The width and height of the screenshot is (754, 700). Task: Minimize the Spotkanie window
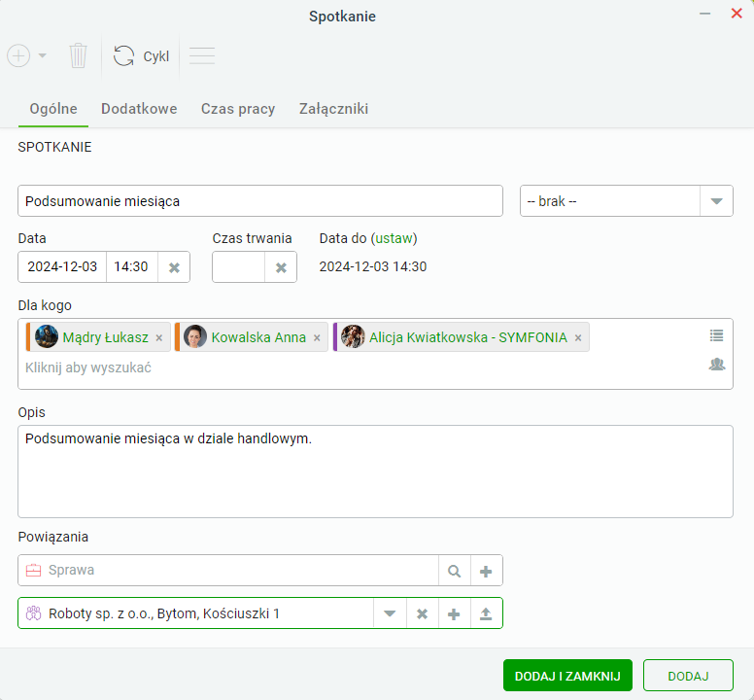[x=705, y=14]
